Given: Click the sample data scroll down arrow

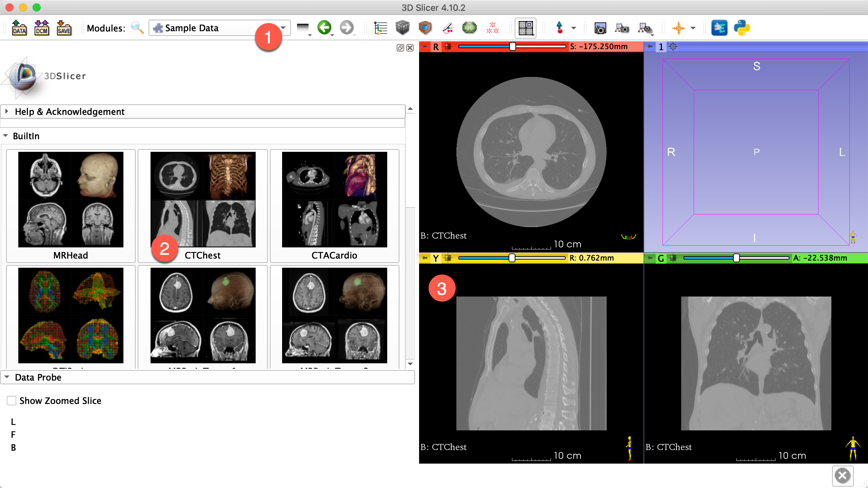Looking at the screenshot, I should [410, 364].
